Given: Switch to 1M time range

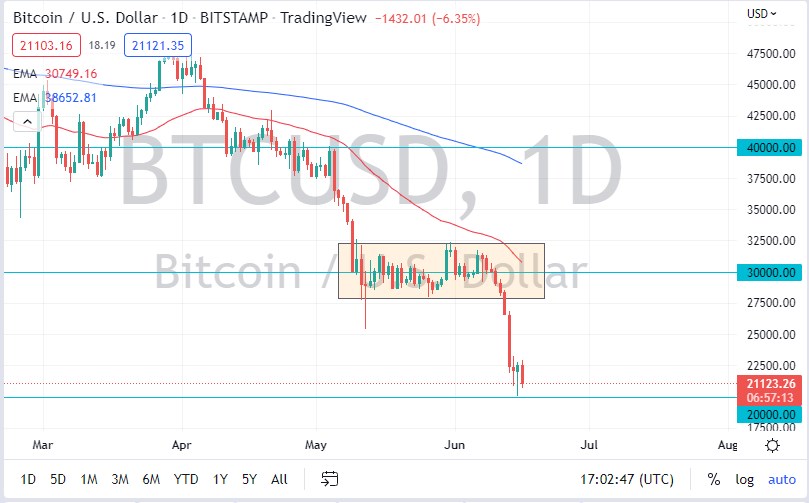Looking at the screenshot, I should [x=90, y=479].
